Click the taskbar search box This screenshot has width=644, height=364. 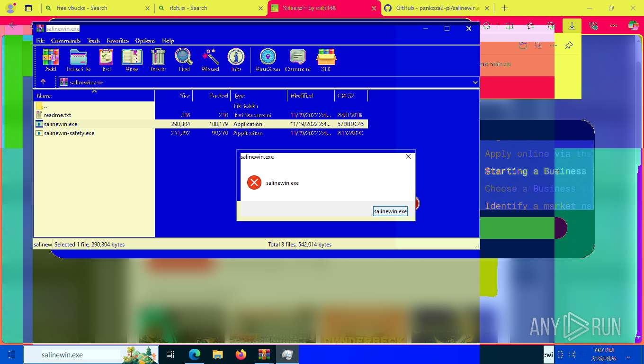tap(91, 355)
